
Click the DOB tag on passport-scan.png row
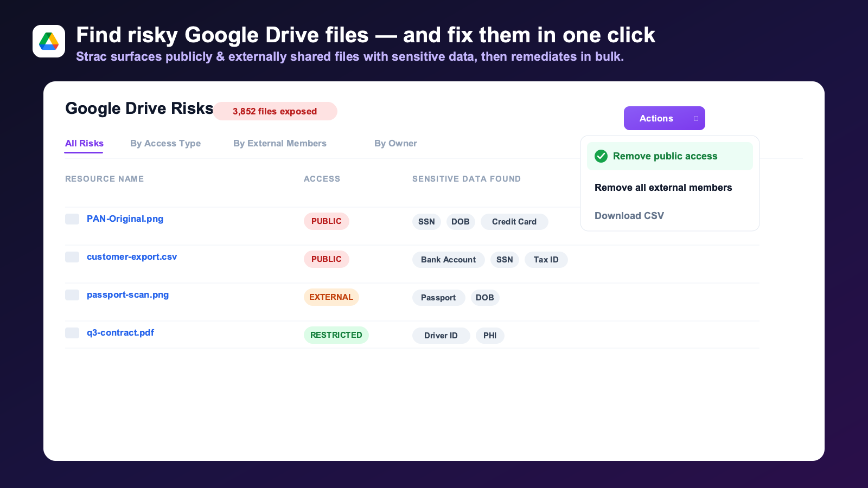click(x=485, y=298)
